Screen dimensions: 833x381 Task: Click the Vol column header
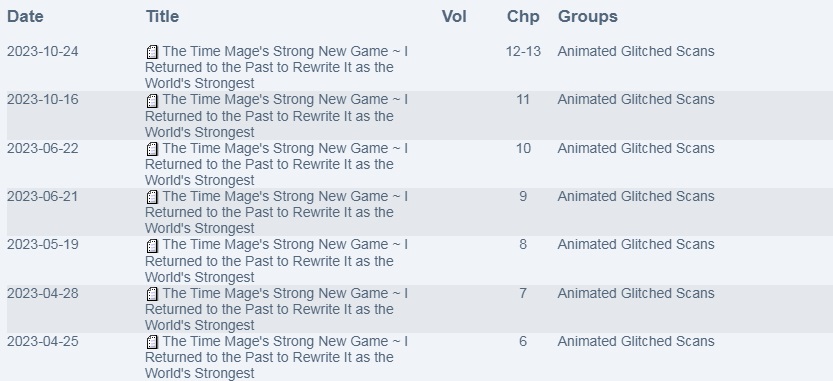[454, 16]
